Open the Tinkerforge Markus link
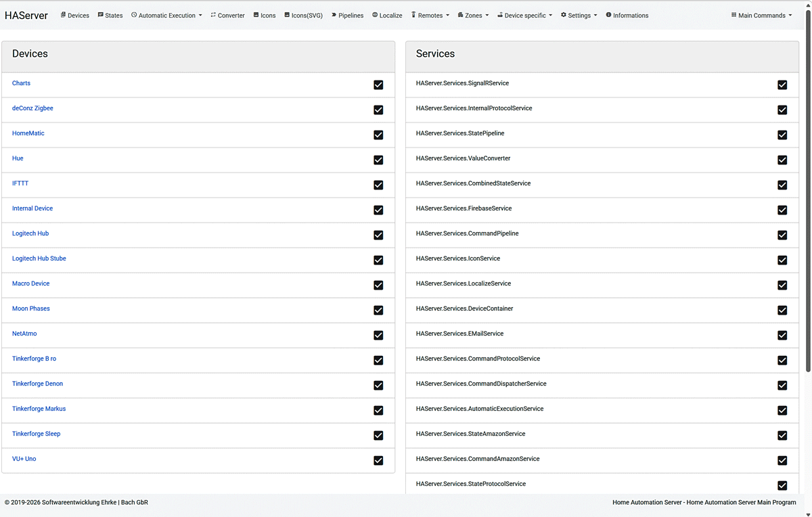The image size is (812, 517). 39,409
